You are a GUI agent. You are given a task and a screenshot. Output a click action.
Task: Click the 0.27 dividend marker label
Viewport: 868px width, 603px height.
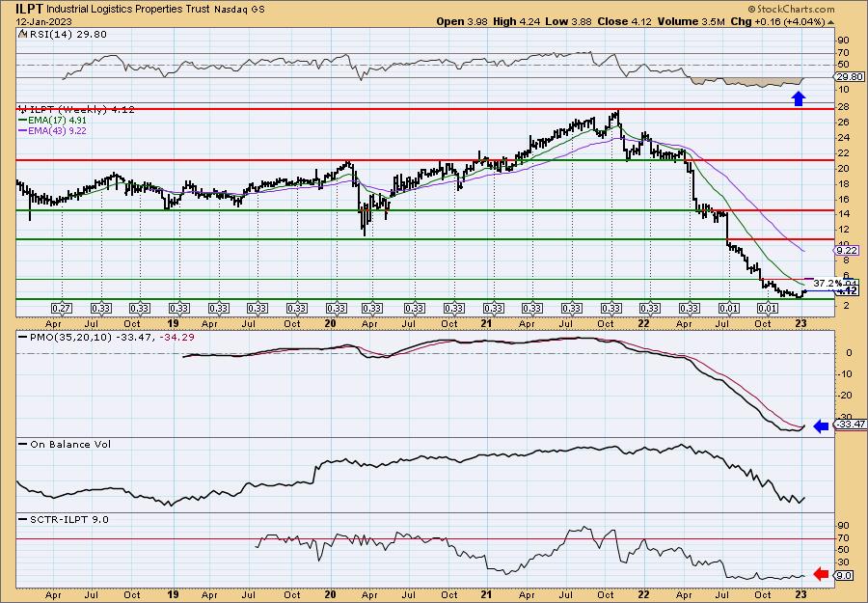coord(62,308)
